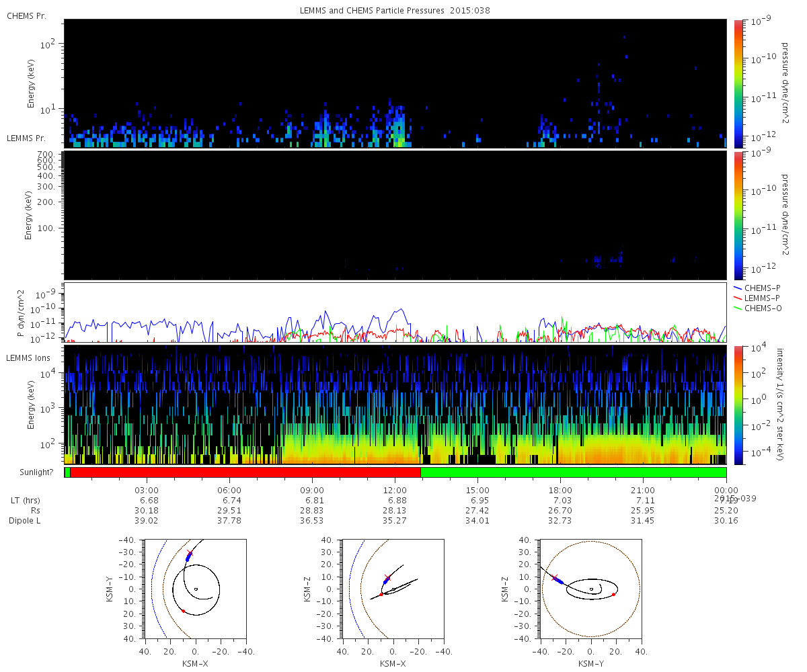This screenshot has width=807, height=672.
Task: Click the CHEMS Pr. panel label
Action: pyautogui.click(x=27, y=15)
